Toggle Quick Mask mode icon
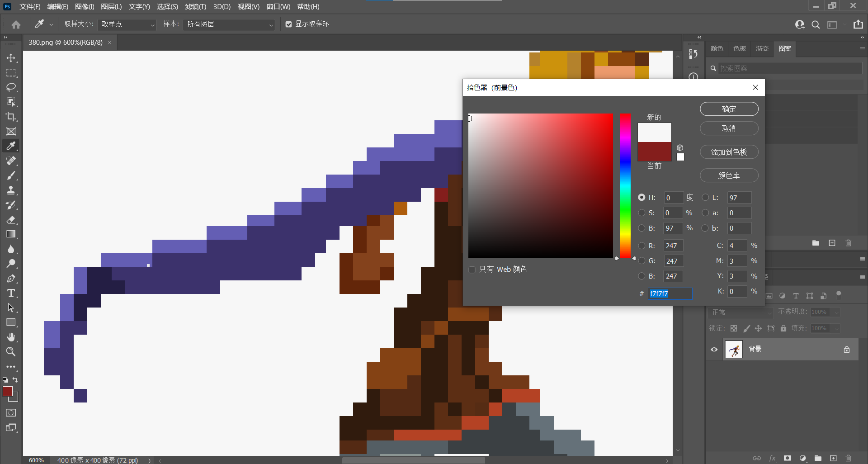The width and height of the screenshot is (868, 464). pyautogui.click(x=11, y=413)
